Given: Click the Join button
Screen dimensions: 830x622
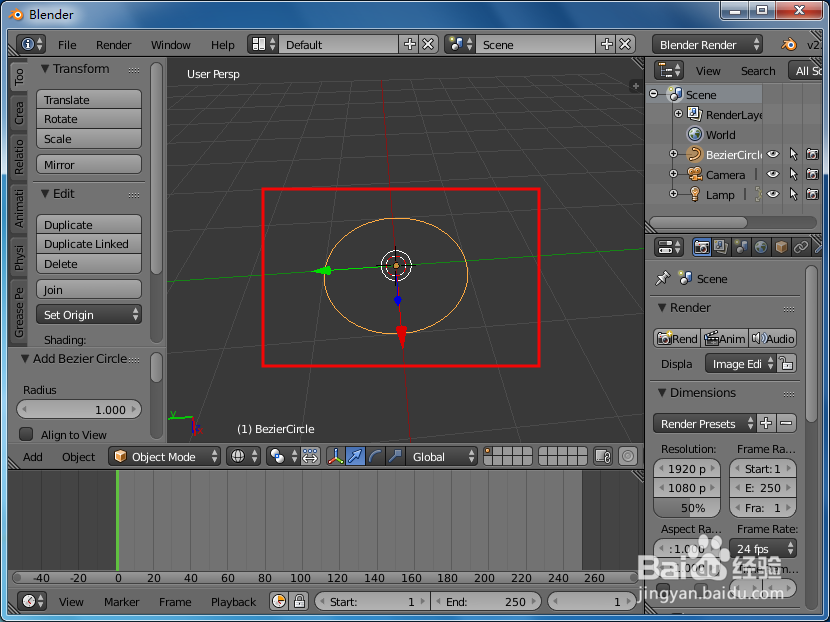Looking at the screenshot, I should tap(89, 290).
